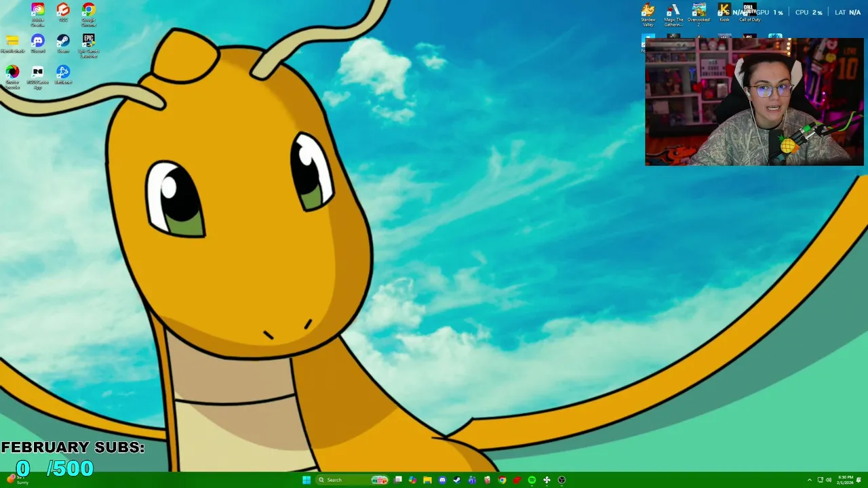Open the Steam desktop shortcut
This screenshot has width=868, height=488.
pos(63,44)
